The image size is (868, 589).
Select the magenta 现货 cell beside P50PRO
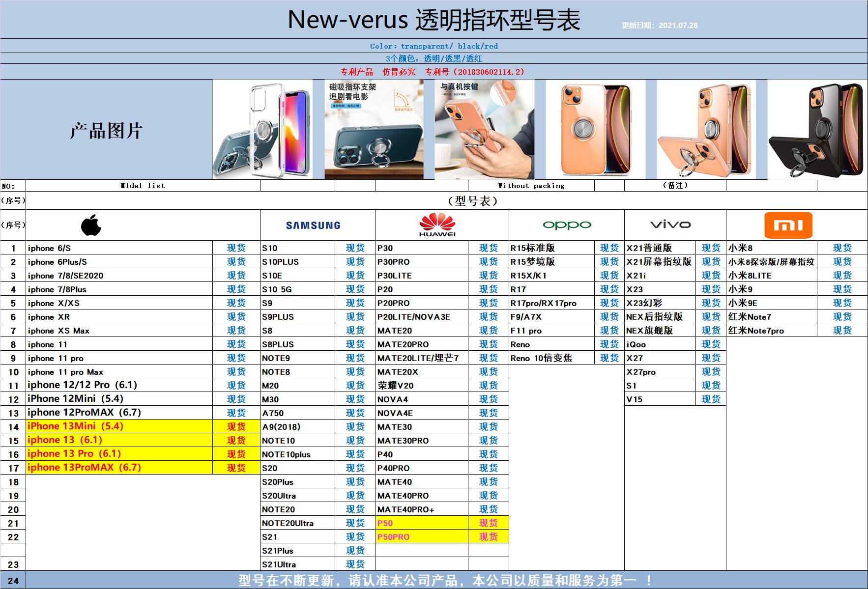[x=489, y=536]
